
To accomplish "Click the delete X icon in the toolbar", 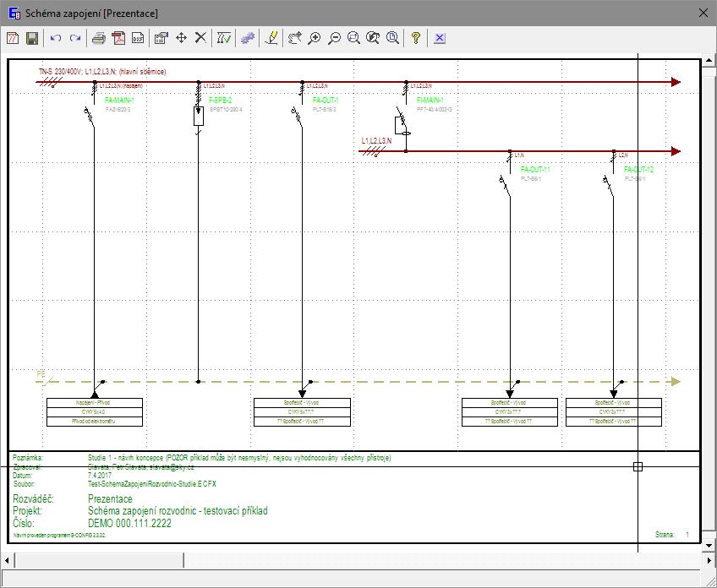I will click(x=200, y=38).
